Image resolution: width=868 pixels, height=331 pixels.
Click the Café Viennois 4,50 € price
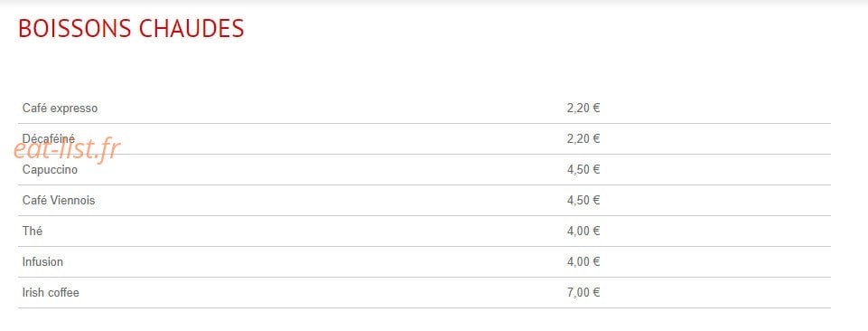[583, 200]
